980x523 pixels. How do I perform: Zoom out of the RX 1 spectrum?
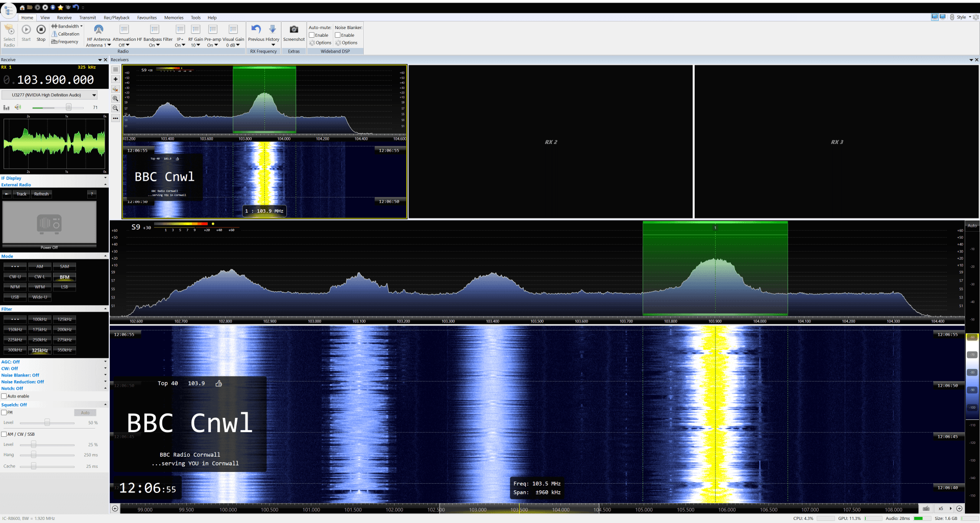point(115,108)
